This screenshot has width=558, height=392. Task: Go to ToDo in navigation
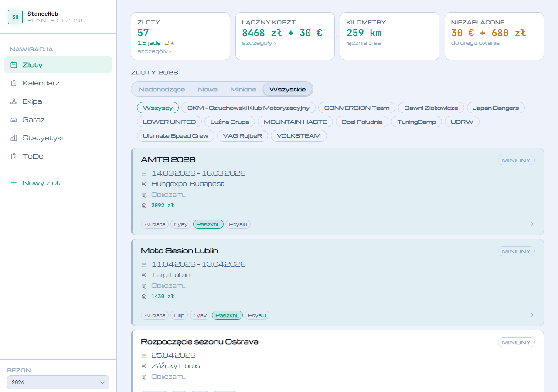click(x=58, y=156)
